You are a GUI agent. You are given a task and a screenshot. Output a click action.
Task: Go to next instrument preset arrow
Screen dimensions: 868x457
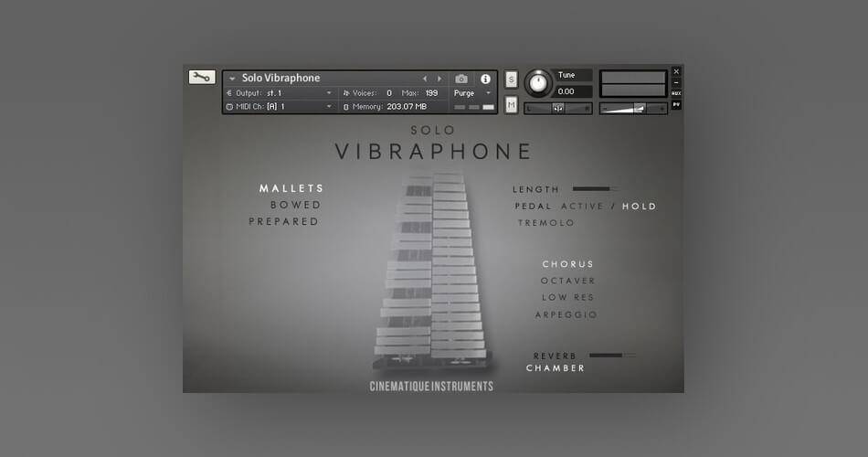point(439,79)
